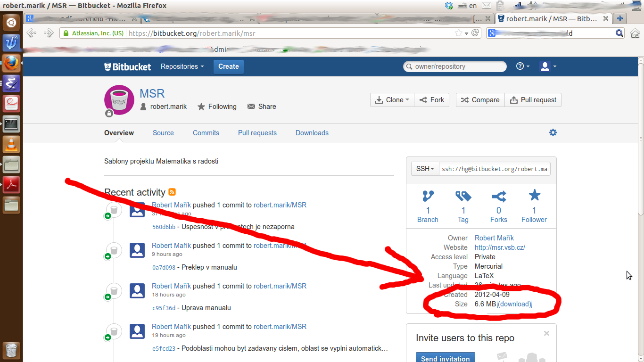The image size is (644, 362).
Task: Open commit 0a7d098
Action: click(164, 267)
